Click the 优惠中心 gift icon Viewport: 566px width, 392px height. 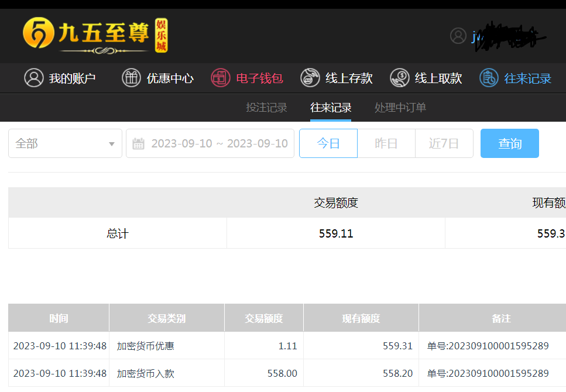click(131, 78)
